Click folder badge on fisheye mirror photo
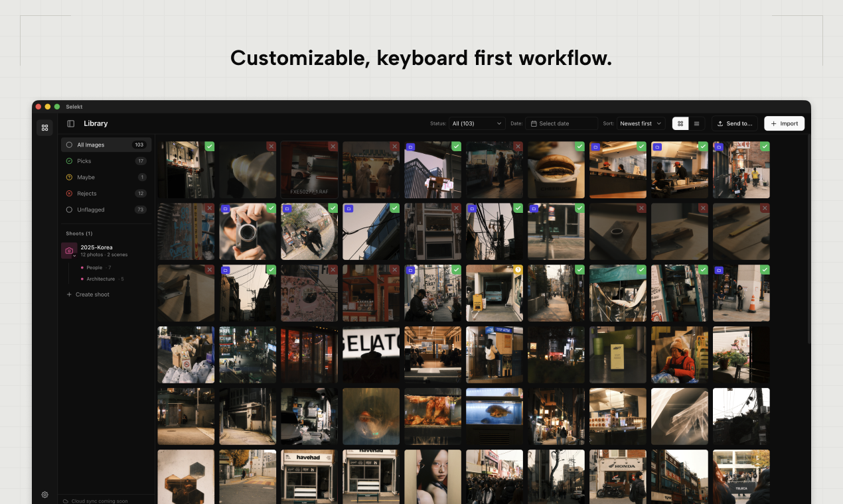The width and height of the screenshot is (843, 504). (x=287, y=208)
